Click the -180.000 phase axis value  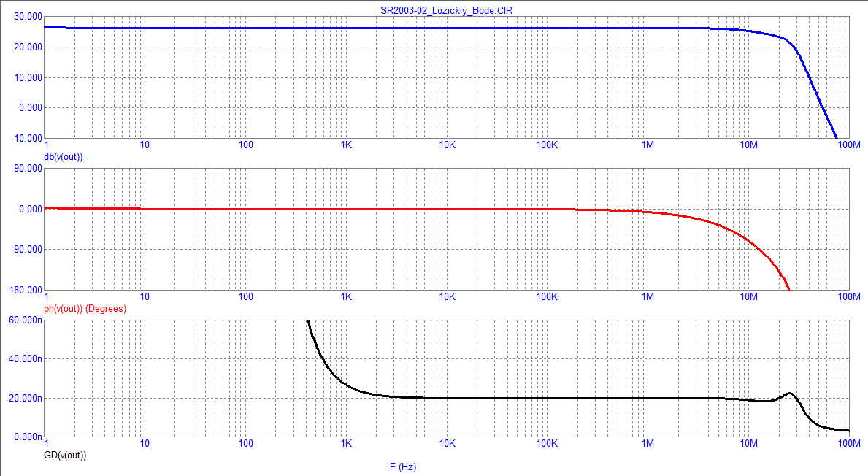click(24, 290)
